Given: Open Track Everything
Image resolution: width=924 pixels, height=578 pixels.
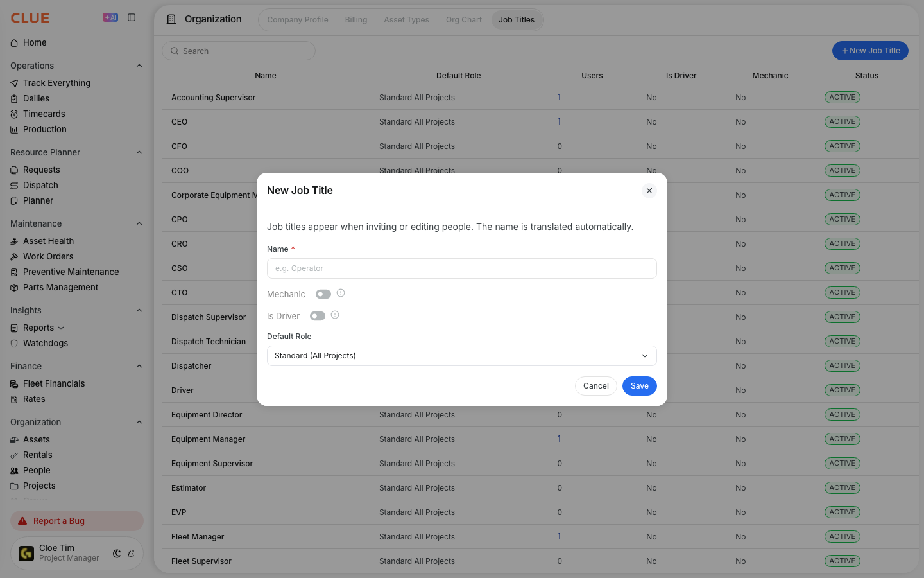Looking at the screenshot, I should coord(56,83).
